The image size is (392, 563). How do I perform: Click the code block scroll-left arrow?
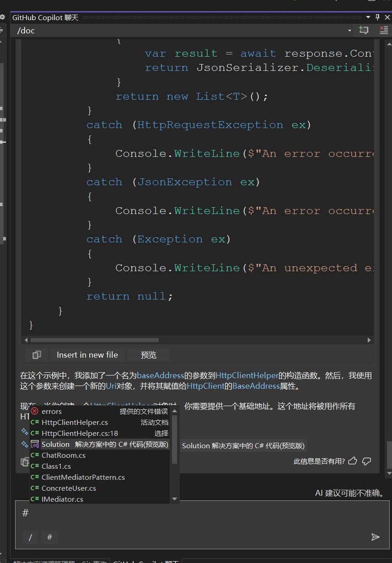point(26,340)
